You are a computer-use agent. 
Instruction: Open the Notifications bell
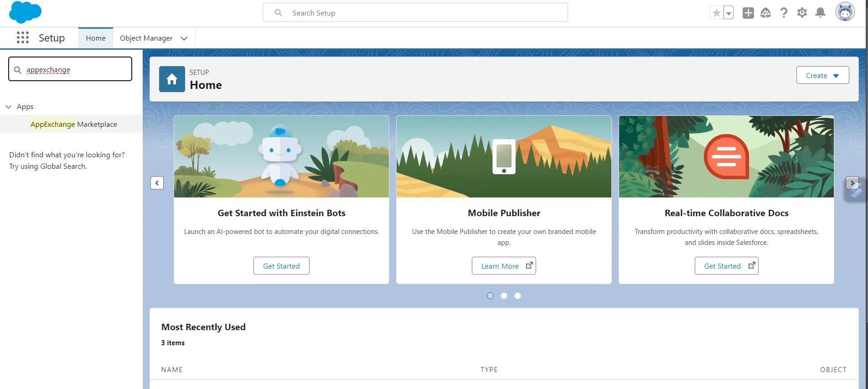pyautogui.click(x=820, y=13)
